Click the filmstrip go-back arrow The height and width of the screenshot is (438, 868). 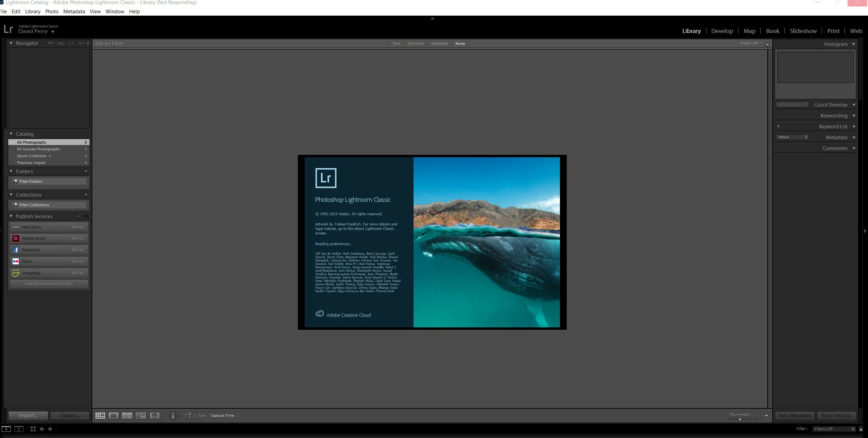tap(42, 429)
